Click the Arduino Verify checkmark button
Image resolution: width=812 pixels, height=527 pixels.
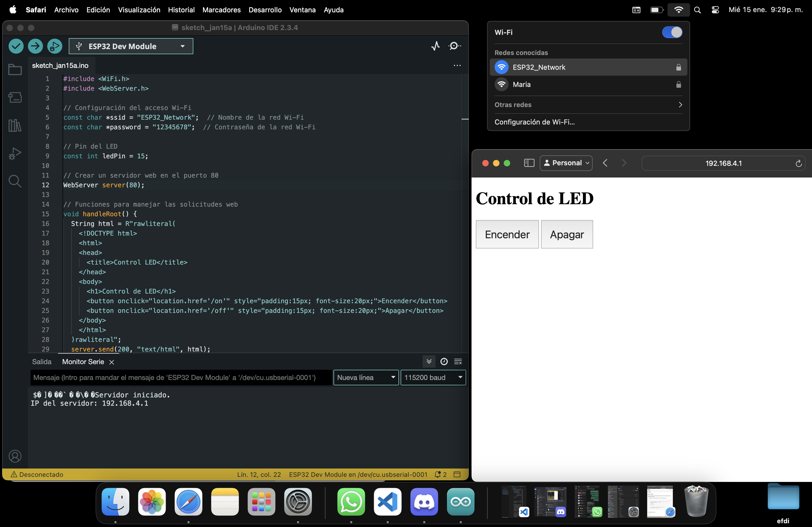[x=16, y=46]
